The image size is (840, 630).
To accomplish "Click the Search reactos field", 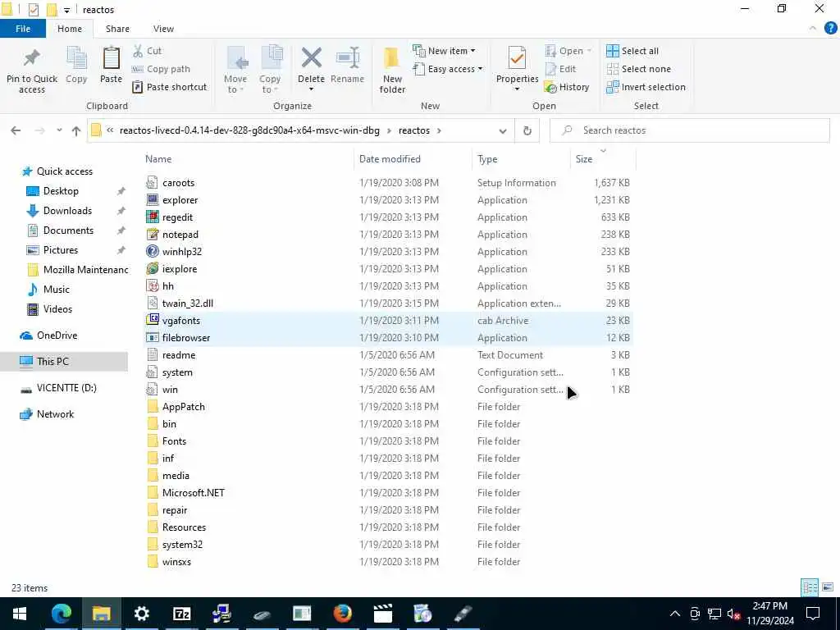I will point(689,130).
